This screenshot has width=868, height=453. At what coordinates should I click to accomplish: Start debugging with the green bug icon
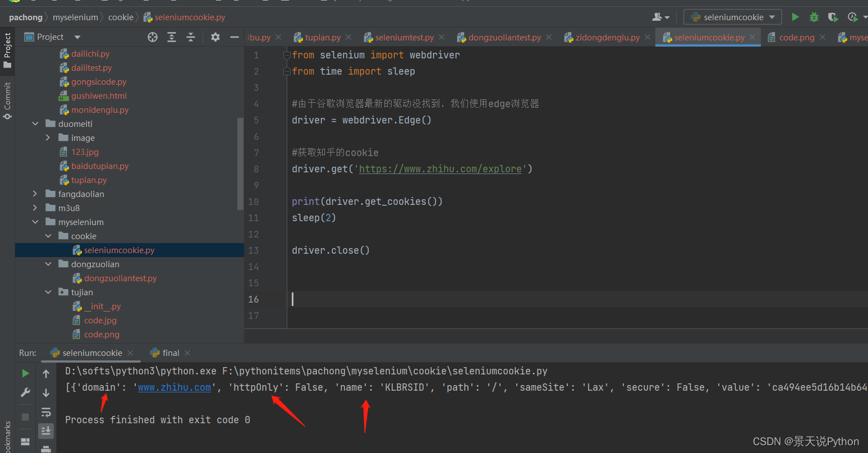point(814,17)
